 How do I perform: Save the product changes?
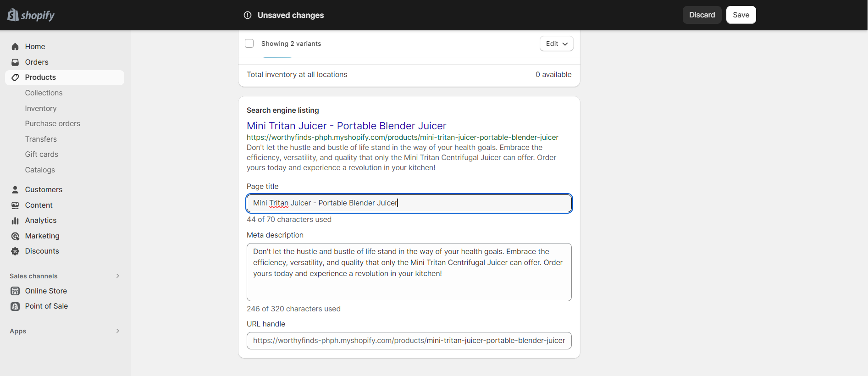coord(741,15)
